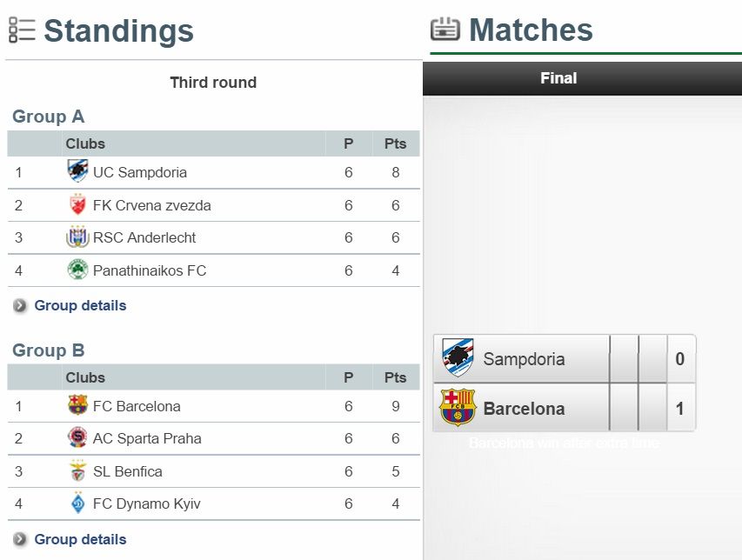Expand Group B details arrow icon
742x560 pixels.
click(20, 540)
